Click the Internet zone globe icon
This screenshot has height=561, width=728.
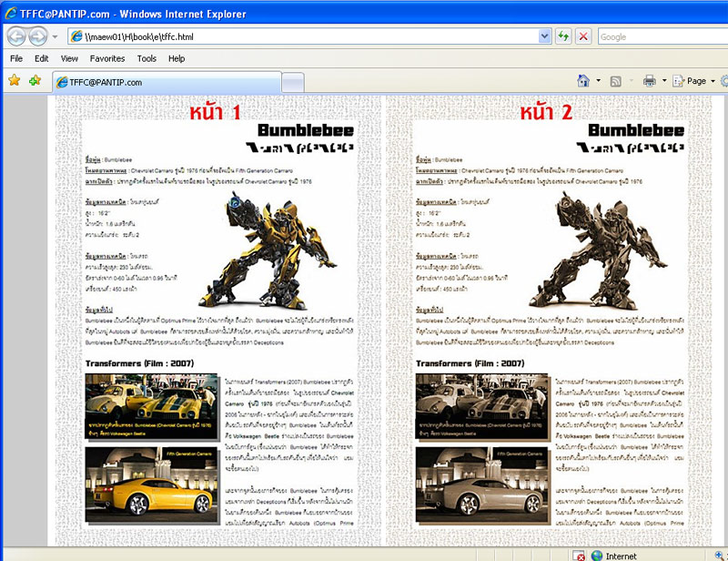coord(597,556)
